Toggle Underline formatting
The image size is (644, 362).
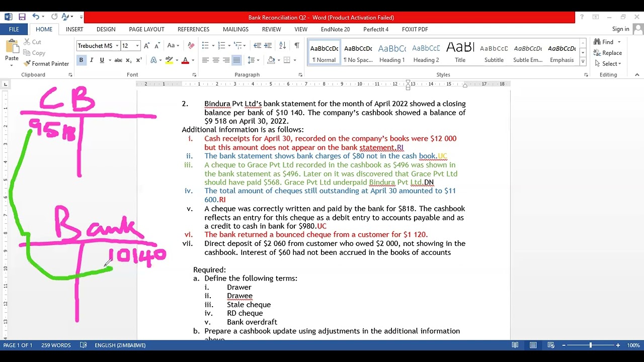click(x=102, y=60)
